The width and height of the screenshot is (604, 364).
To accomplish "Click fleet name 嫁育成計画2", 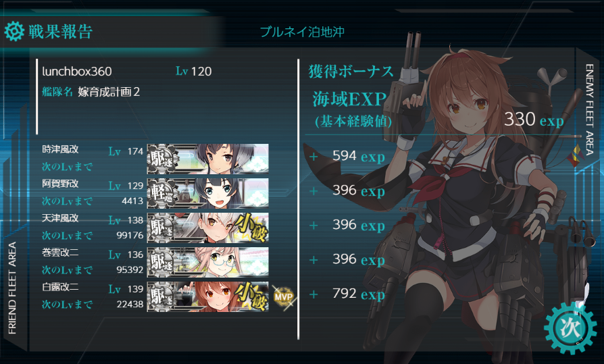I will [109, 92].
